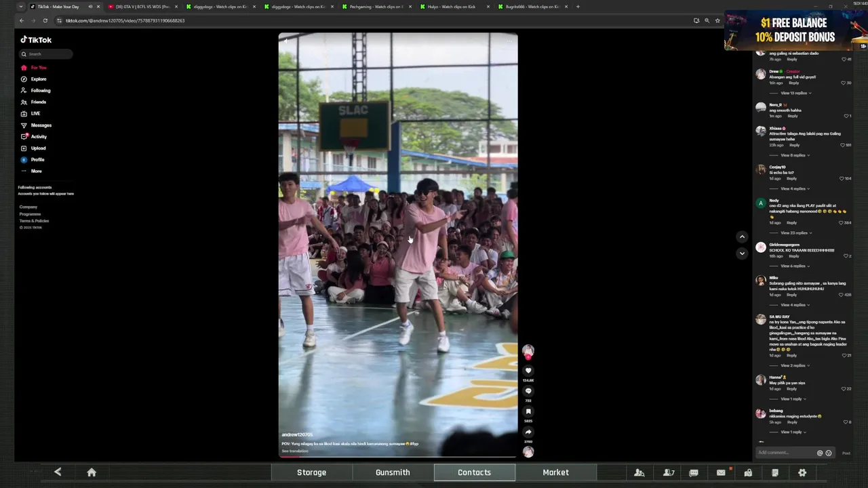Open the Market tab in game menu
Viewport: 868px width, 488px height.
click(x=555, y=472)
